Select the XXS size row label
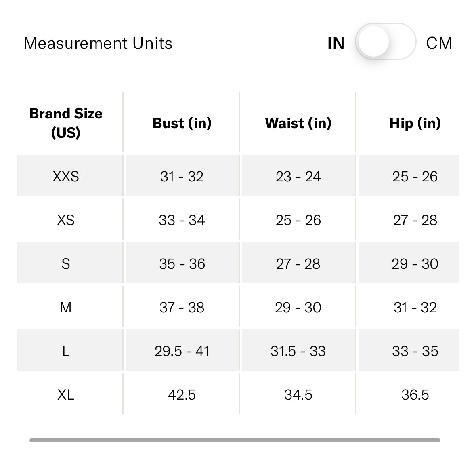Image resolution: width=476 pixels, height=451 pixels. tap(66, 177)
